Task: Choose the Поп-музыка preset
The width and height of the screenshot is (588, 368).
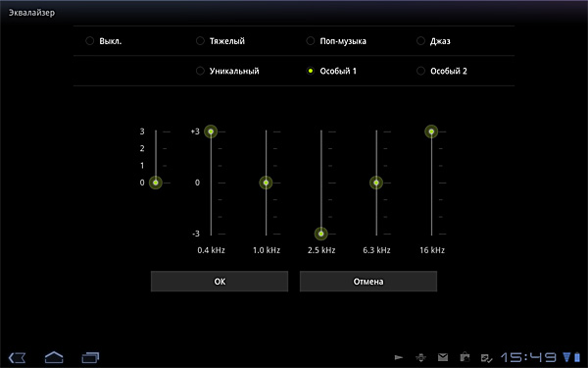Action: pyautogui.click(x=336, y=41)
